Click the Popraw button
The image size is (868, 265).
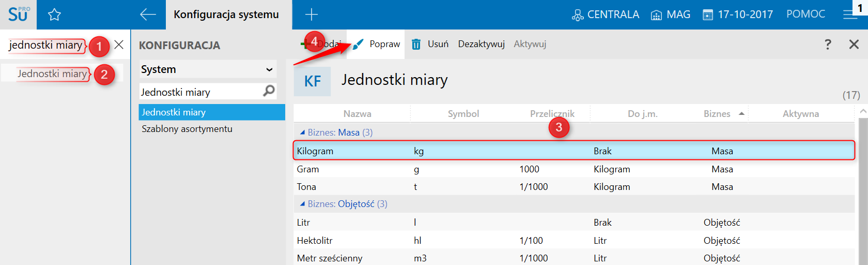tap(376, 45)
